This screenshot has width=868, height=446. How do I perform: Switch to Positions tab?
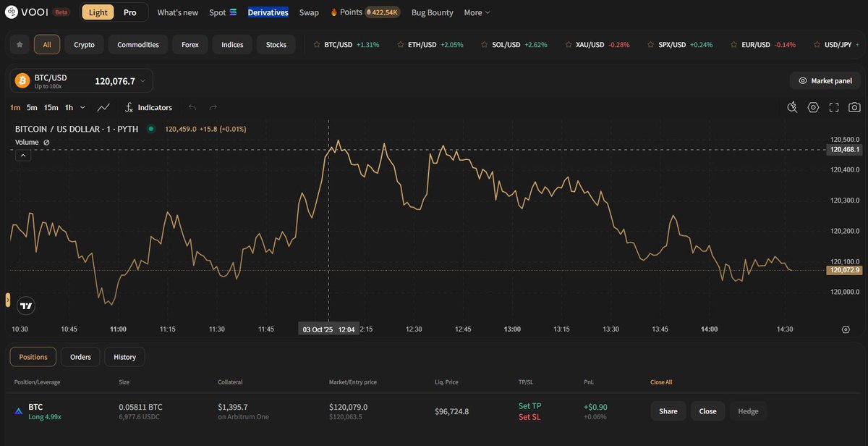click(33, 357)
